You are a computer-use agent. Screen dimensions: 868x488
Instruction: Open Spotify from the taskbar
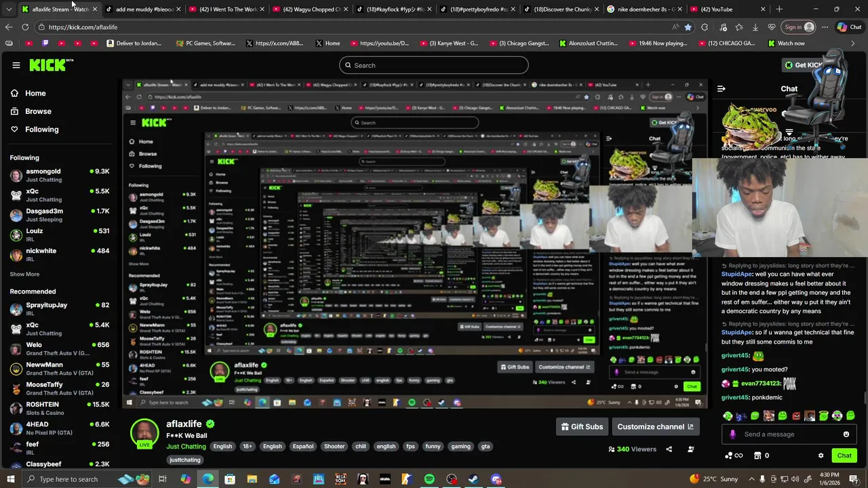pos(429,479)
